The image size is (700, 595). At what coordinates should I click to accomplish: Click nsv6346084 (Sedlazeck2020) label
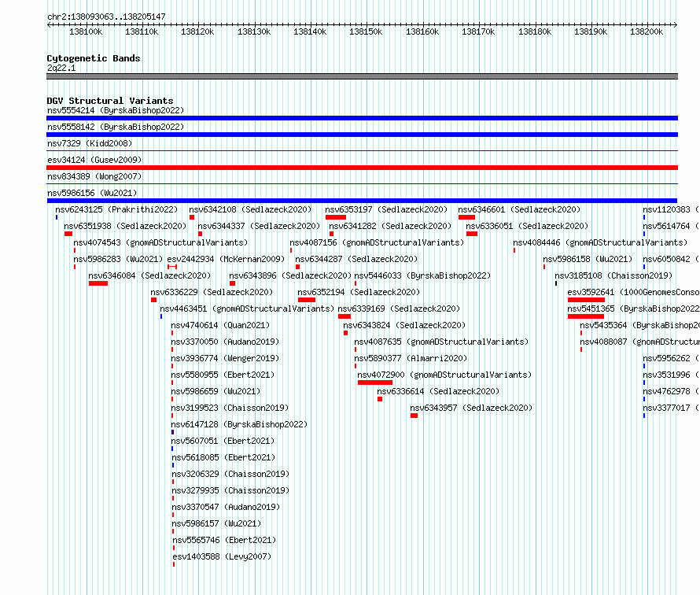tap(149, 275)
